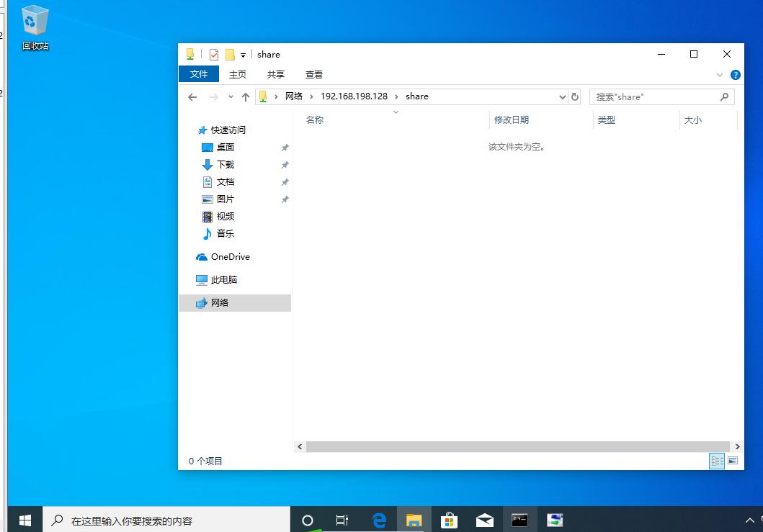The width and height of the screenshot is (763, 532).
Task: Unpin 桌面 from quick access
Action: coord(285,147)
